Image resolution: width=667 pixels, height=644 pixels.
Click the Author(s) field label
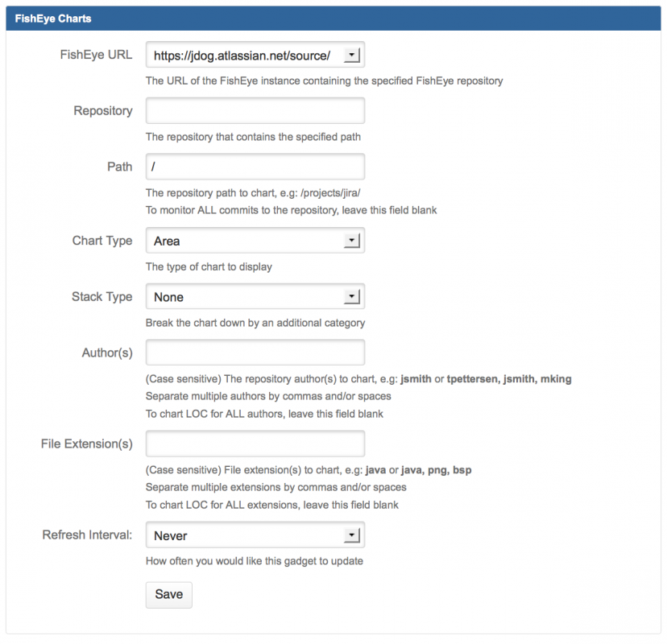[107, 353]
